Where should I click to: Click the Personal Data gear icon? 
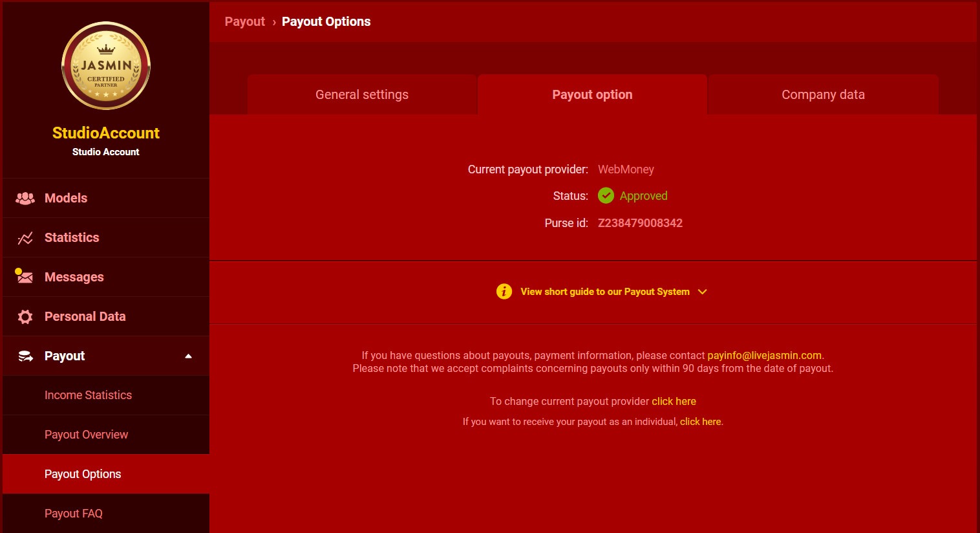(25, 316)
